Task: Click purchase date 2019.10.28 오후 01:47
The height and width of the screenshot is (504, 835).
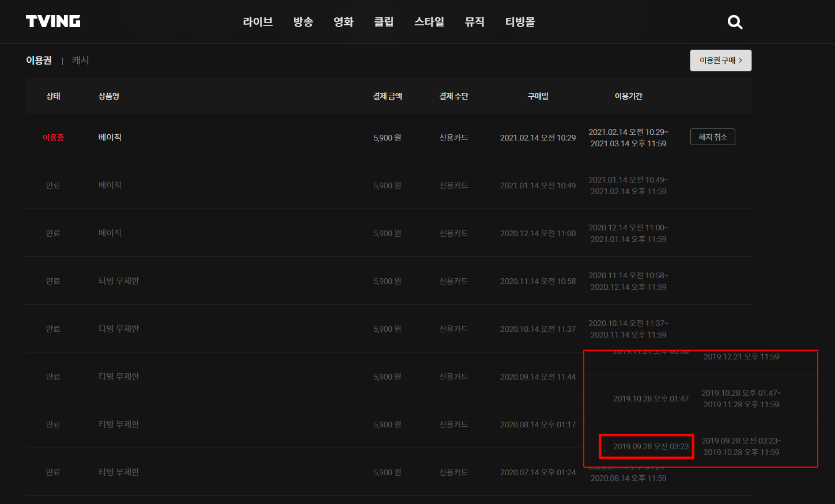Action: click(x=651, y=399)
